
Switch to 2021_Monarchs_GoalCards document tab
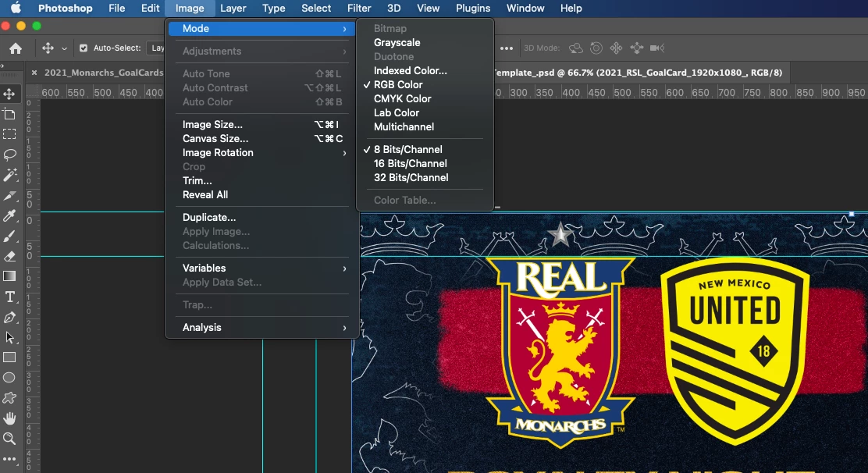(x=104, y=73)
